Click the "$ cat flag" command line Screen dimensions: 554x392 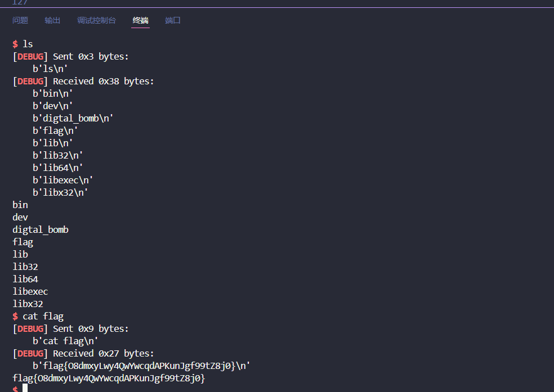[x=38, y=316]
